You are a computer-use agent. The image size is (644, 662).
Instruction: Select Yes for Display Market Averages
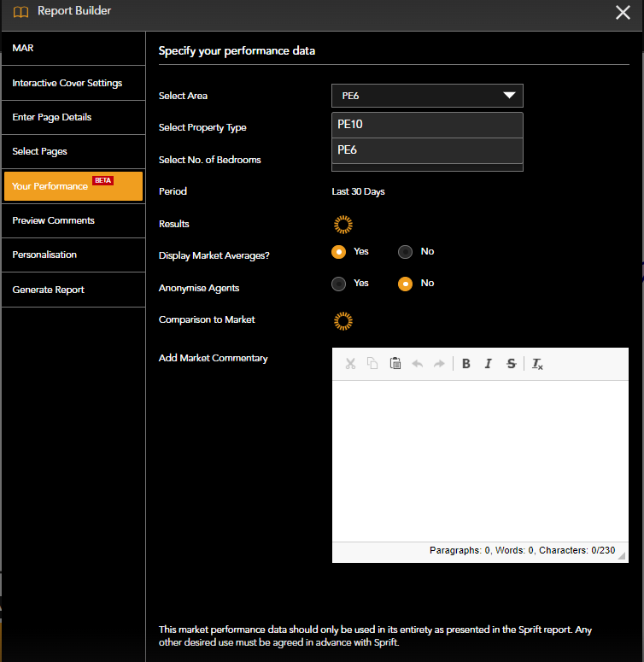tap(339, 252)
